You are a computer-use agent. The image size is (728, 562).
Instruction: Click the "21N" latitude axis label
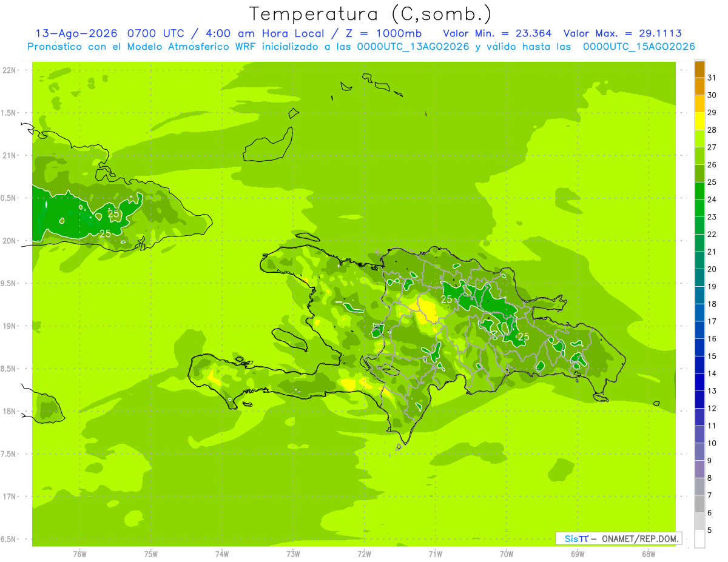(10, 156)
